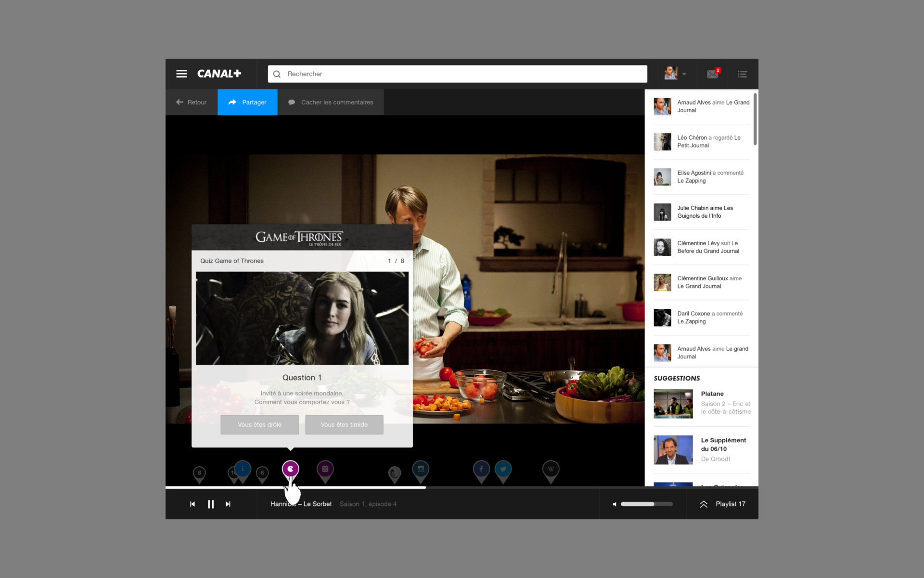This screenshot has width=924, height=578.
Task: Click the purple dice marker on timeline
Action: point(325,469)
